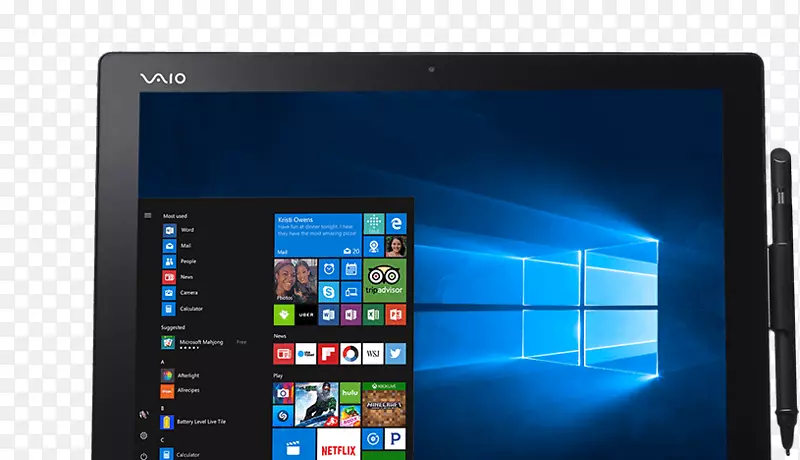Open the Settings gear in Start sidebar
The height and width of the screenshot is (460, 800).
tap(144, 436)
